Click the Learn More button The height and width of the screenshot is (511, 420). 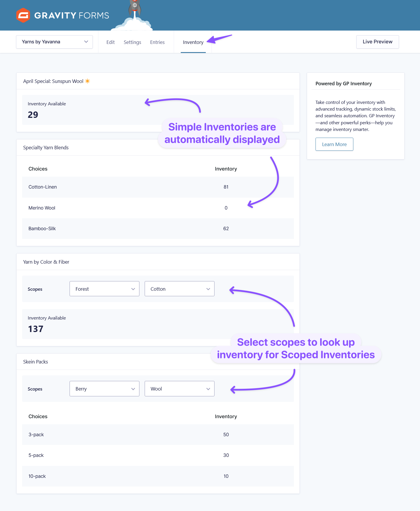click(x=334, y=144)
